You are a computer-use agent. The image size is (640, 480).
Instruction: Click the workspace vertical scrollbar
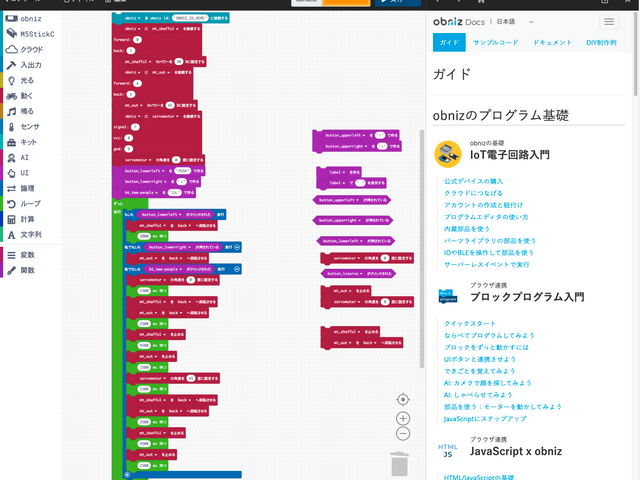(422, 248)
